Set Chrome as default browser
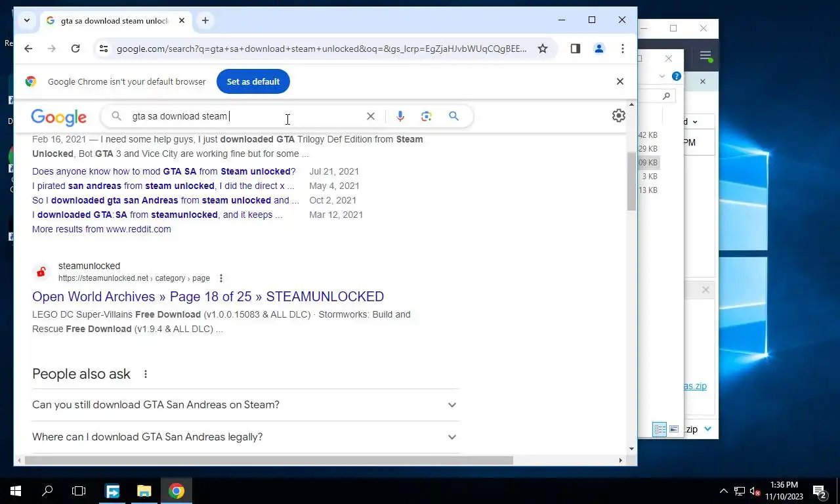The height and width of the screenshot is (504, 840). coord(253,81)
